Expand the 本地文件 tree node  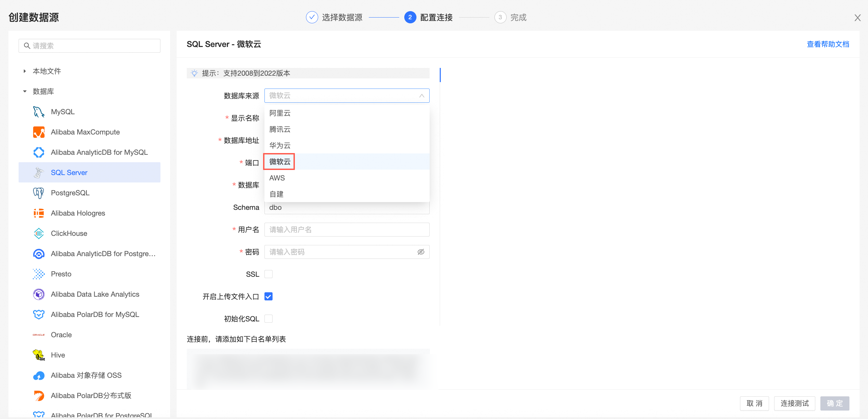click(x=25, y=71)
